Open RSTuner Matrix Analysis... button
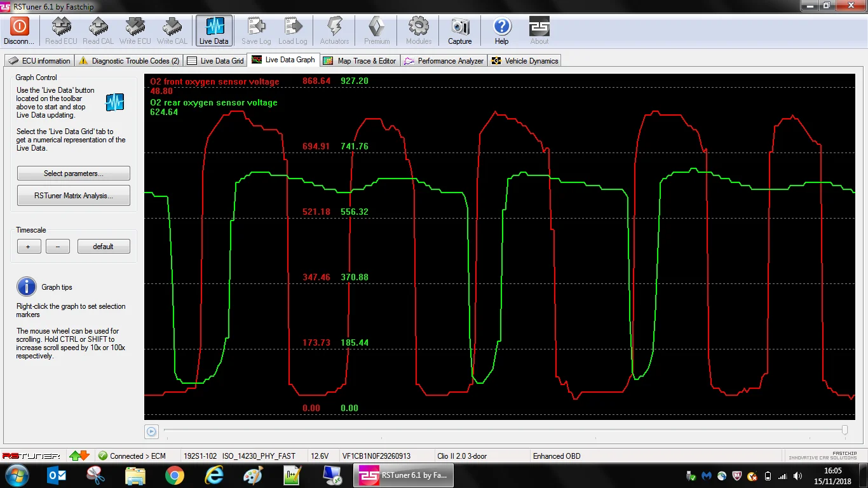868x488 pixels. tap(74, 196)
